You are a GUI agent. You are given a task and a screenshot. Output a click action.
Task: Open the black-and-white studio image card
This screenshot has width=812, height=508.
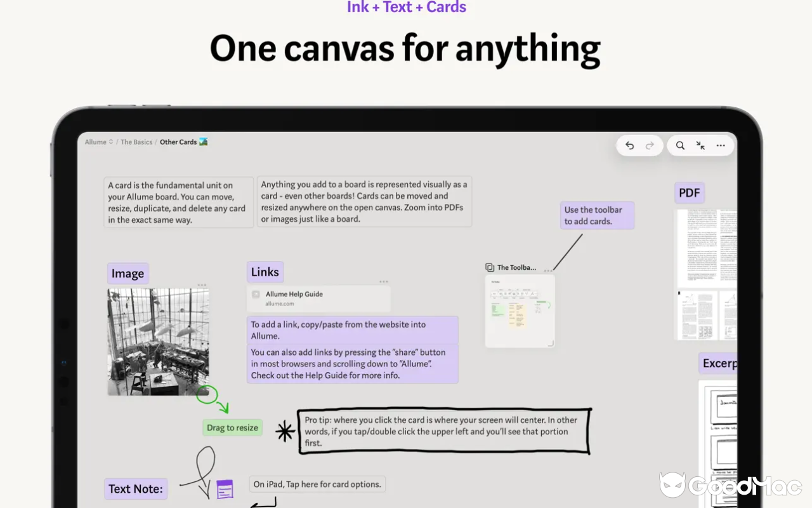click(158, 342)
